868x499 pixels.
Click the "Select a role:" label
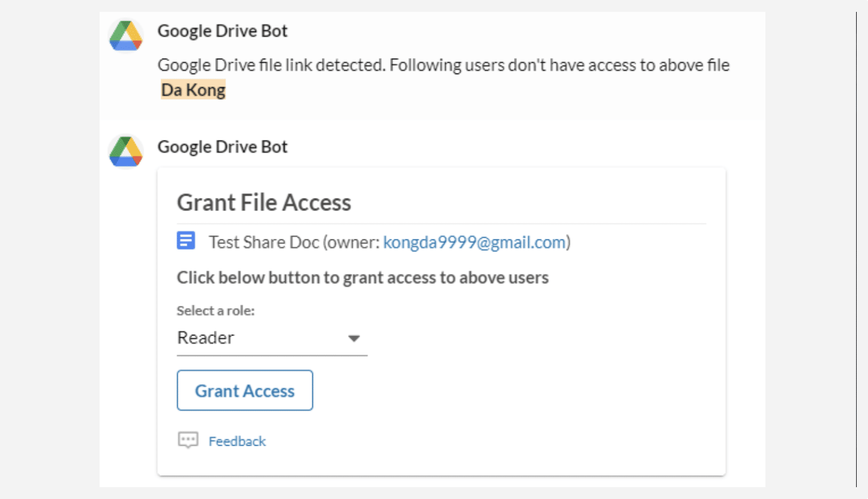pos(215,311)
